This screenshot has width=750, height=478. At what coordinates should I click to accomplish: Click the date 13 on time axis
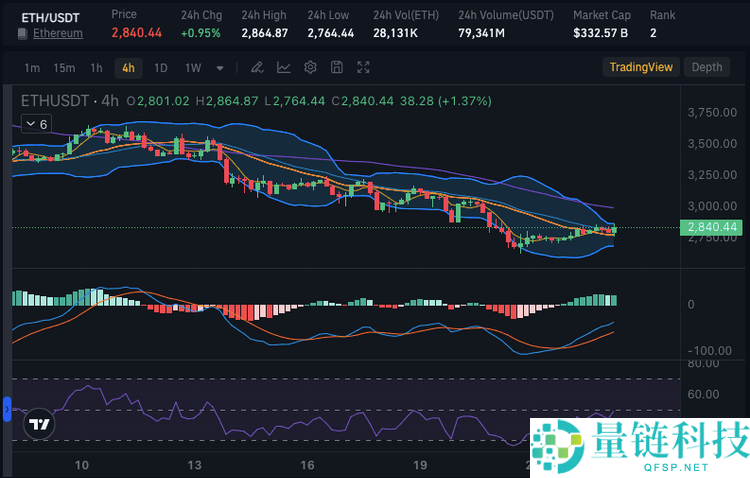click(195, 464)
